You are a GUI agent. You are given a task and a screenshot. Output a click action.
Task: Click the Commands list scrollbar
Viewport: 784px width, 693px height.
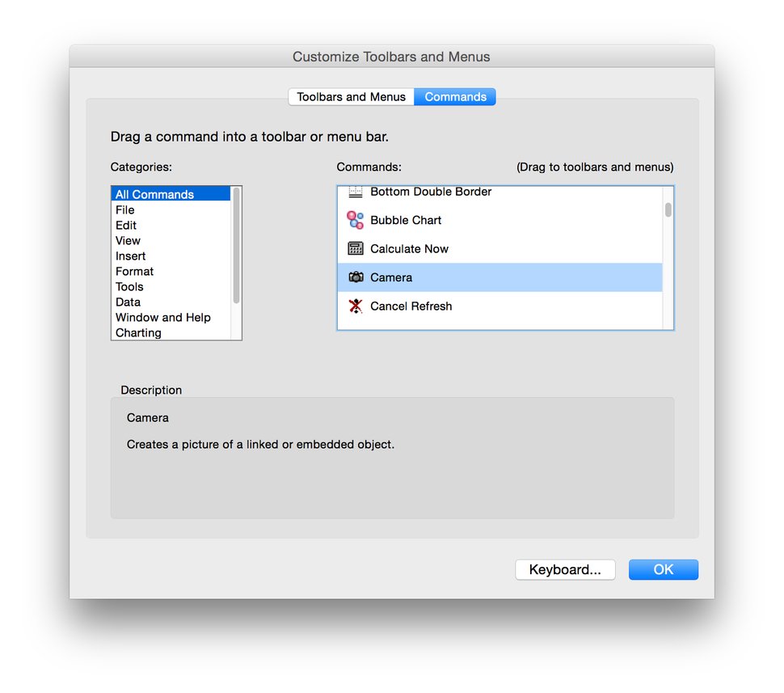[668, 210]
